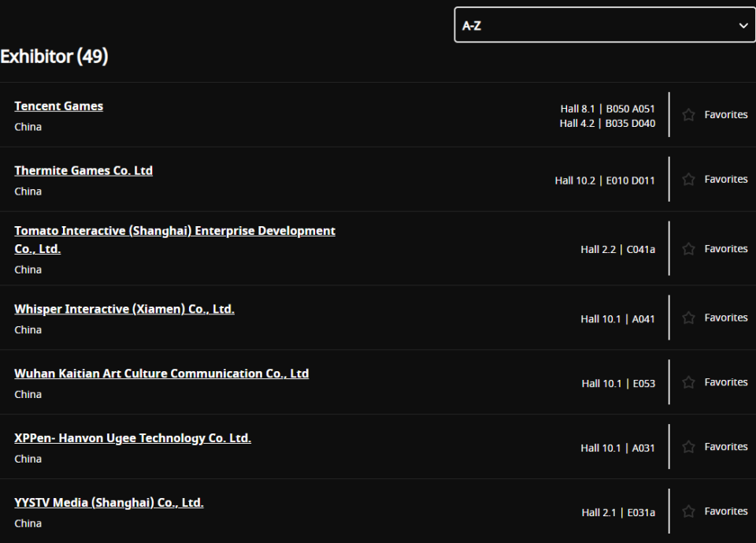Viewport: 756px width, 543px height.
Task: Select Hall 10.1 | A041 location
Action: [617, 319]
